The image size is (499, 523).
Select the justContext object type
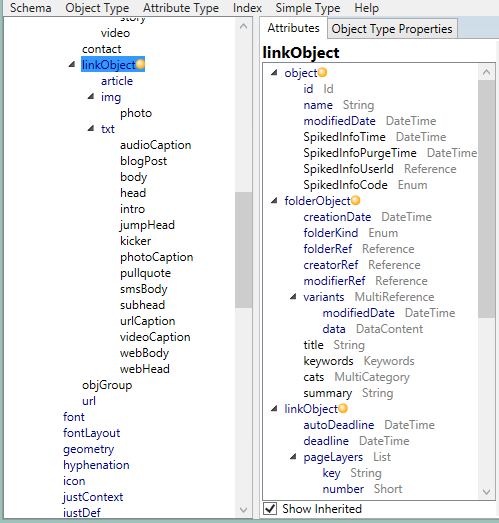pos(93,497)
